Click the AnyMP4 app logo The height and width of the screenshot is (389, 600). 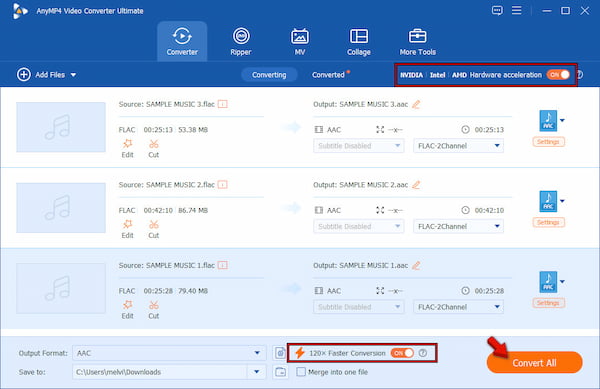pos(20,11)
